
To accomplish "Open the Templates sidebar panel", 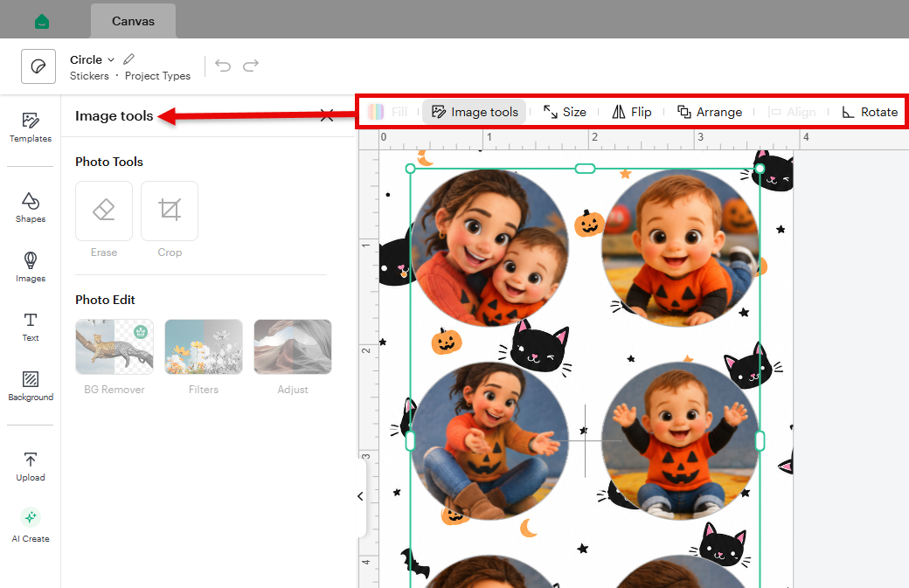I will tap(30, 128).
